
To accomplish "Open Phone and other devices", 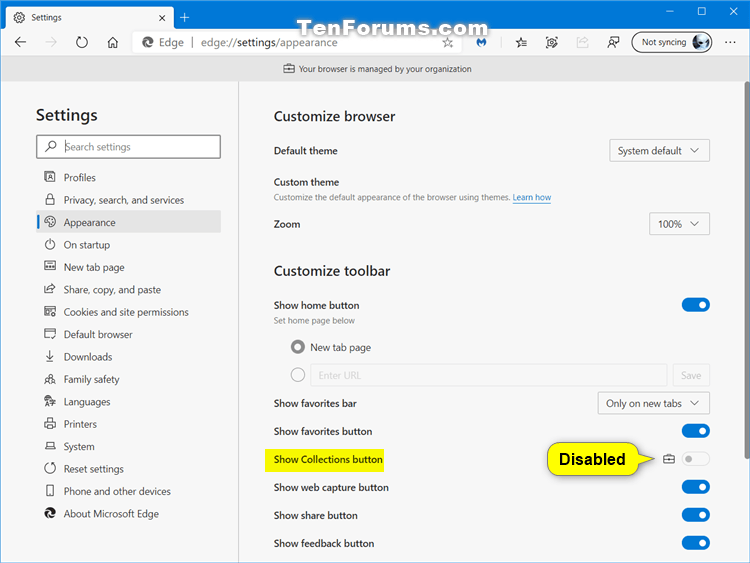I will [x=128, y=491].
